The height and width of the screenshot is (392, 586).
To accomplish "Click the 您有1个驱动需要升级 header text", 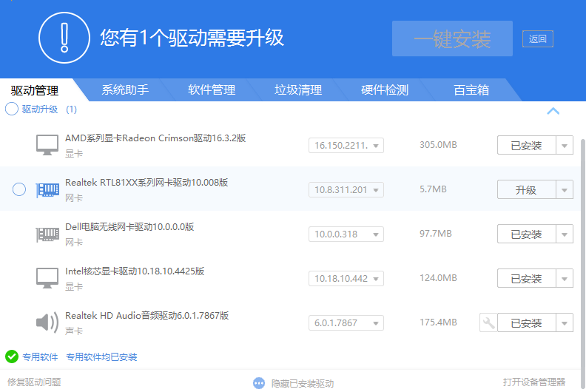I will click(x=192, y=38).
